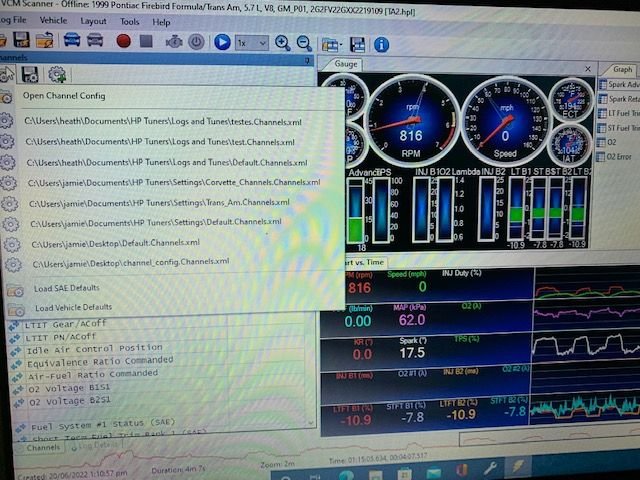Click the blue Play log button

coord(222,43)
